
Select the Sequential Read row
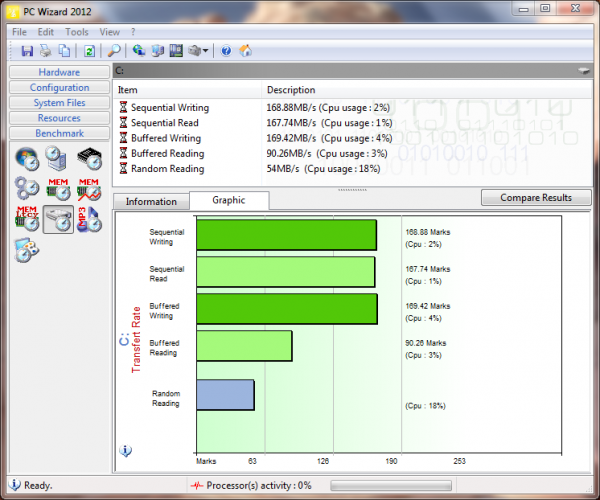click(x=352, y=123)
